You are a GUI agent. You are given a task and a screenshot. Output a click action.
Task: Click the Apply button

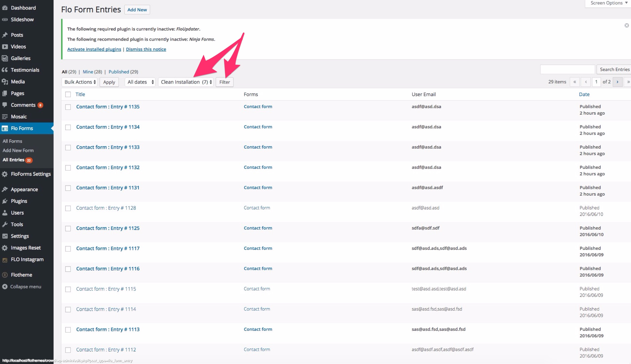[x=109, y=82]
